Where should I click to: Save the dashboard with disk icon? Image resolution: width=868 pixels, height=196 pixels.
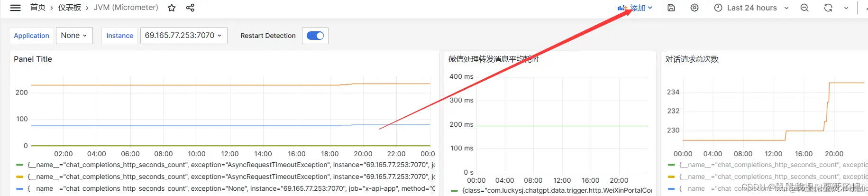(x=671, y=8)
